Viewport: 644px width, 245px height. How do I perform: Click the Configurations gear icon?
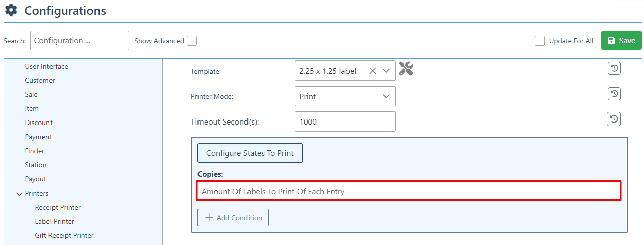point(11,10)
